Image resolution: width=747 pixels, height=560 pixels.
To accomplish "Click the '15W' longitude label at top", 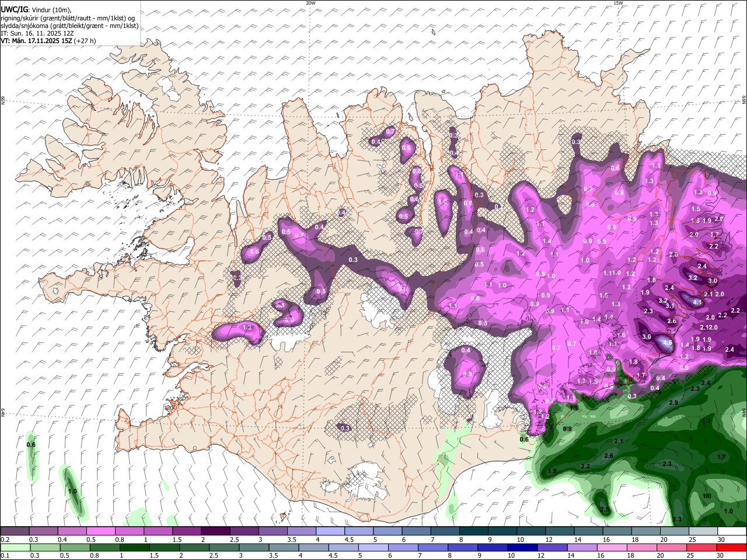I will pos(617,3).
